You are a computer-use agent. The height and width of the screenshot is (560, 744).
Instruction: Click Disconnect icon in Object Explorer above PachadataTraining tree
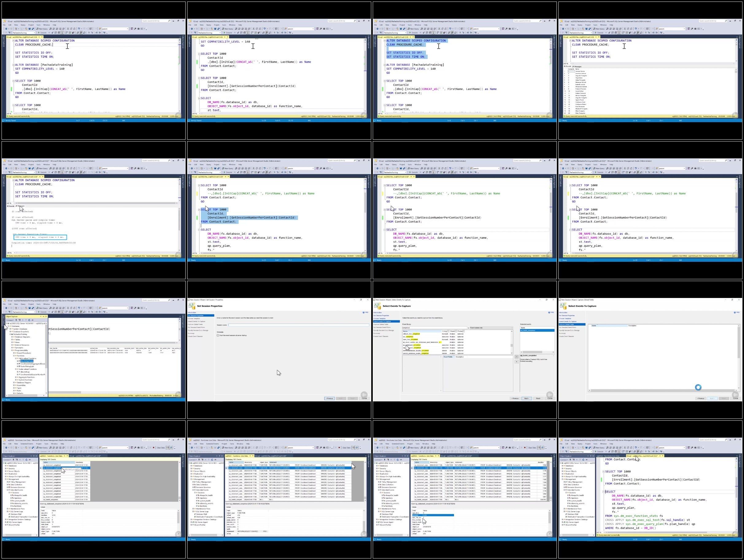tap(20, 320)
